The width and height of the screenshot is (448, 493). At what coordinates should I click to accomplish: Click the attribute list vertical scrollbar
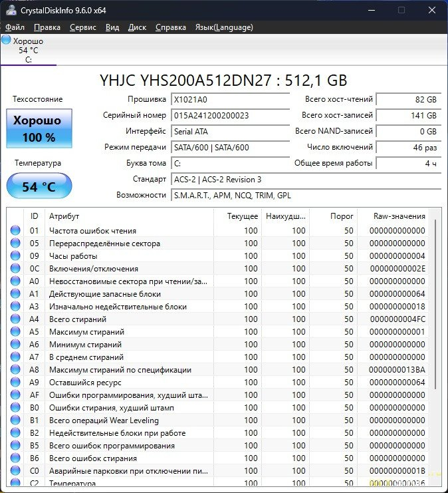pos(436,306)
